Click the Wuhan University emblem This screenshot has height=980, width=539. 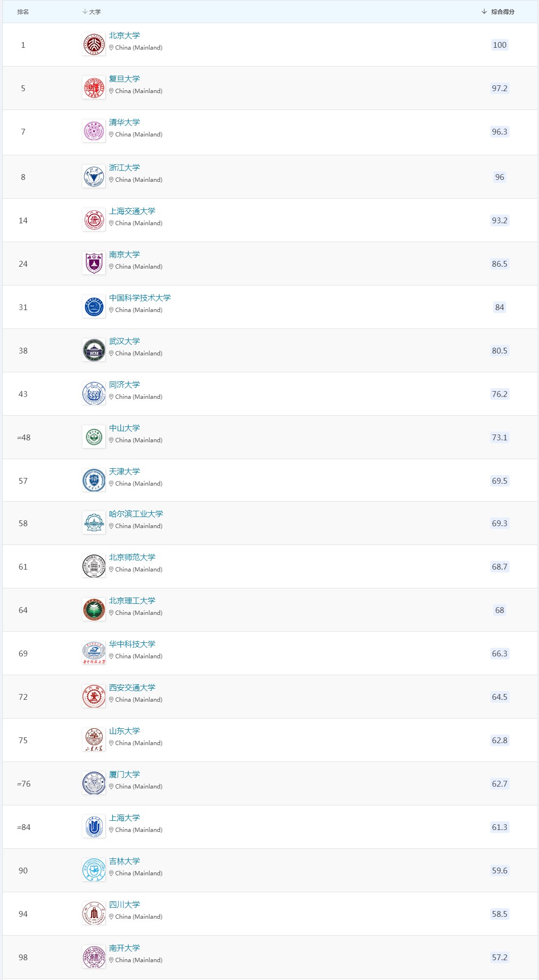tap(94, 350)
